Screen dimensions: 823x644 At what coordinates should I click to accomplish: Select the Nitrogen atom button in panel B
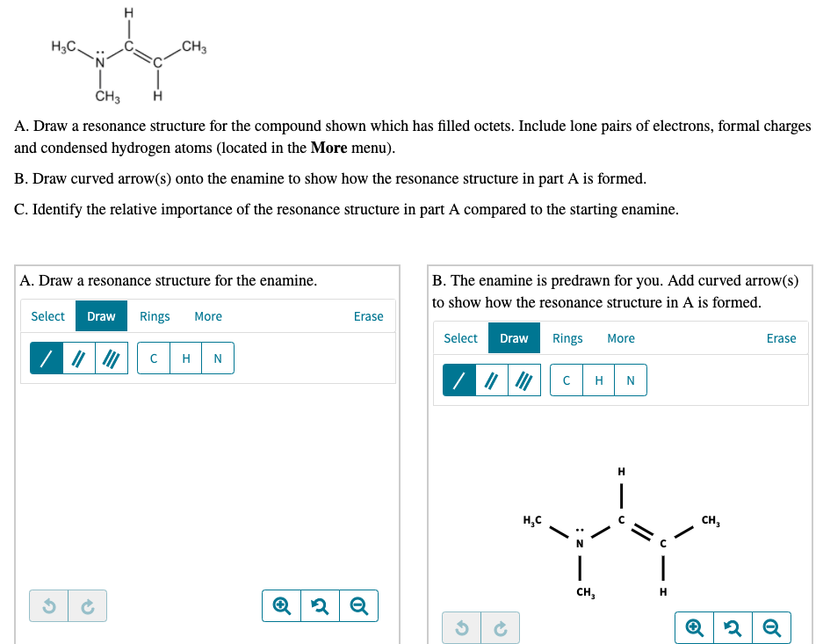pyautogui.click(x=630, y=380)
